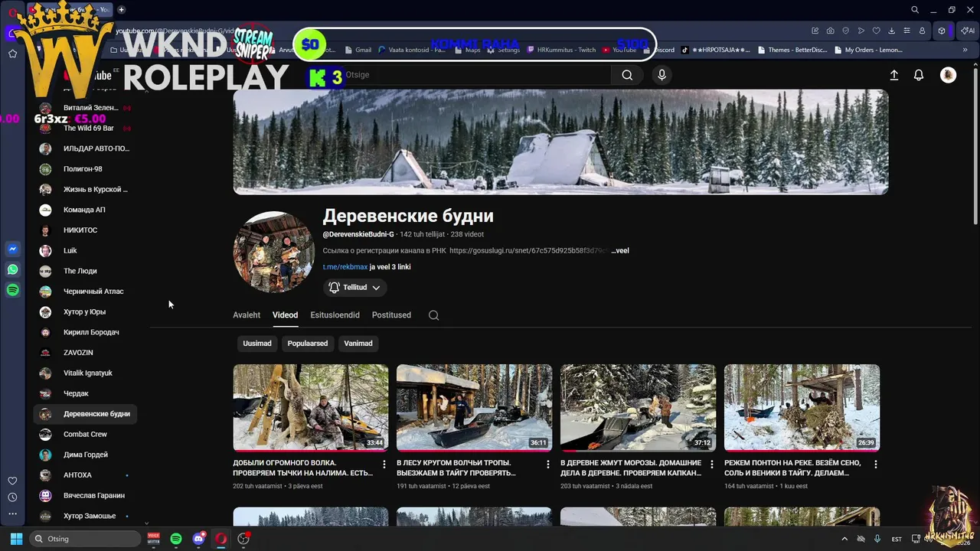The height and width of the screenshot is (551, 980).
Task: Open bookmarks star in Opera sidebar
Action: (x=12, y=54)
